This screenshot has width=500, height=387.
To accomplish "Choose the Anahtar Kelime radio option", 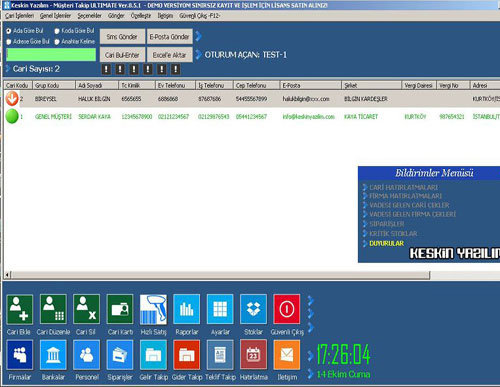I will [57, 42].
